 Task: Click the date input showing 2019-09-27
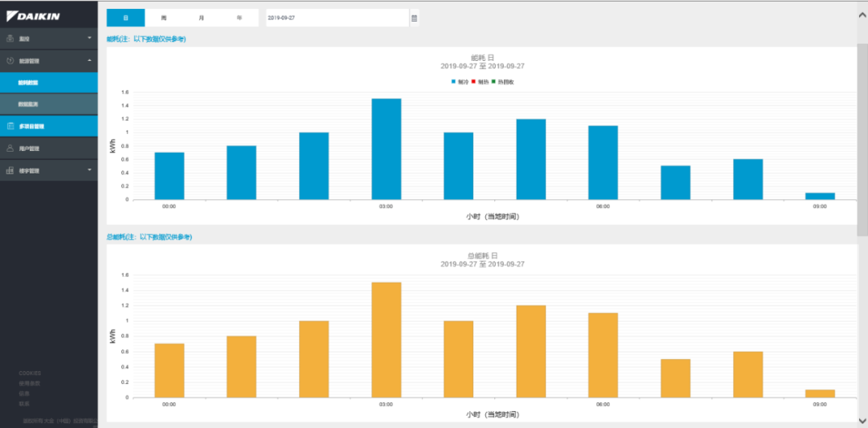[337, 18]
